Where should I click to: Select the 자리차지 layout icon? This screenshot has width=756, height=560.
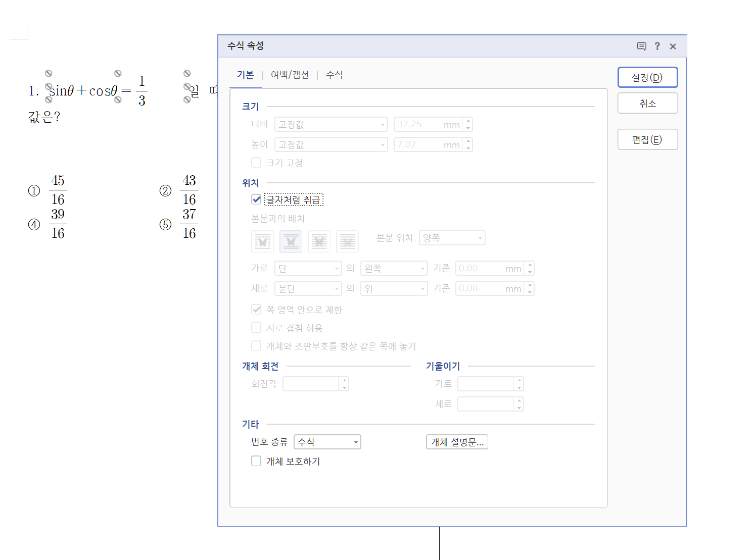[x=291, y=241]
